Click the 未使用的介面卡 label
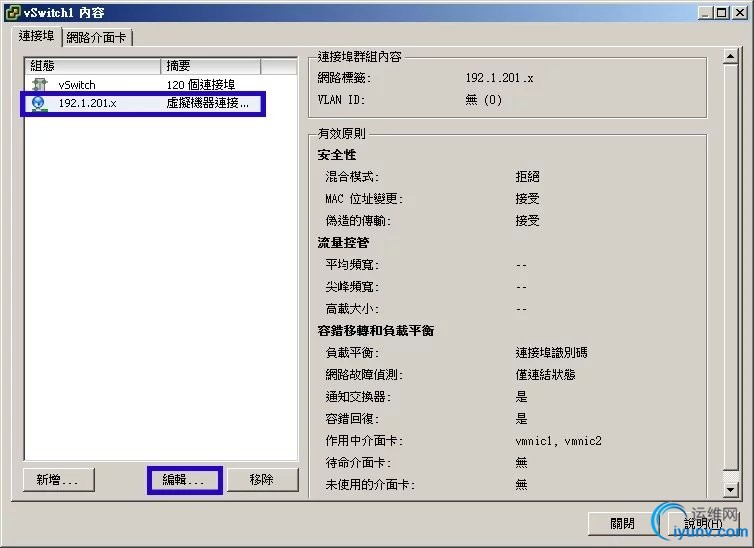754x548 pixels. [x=370, y=485]
